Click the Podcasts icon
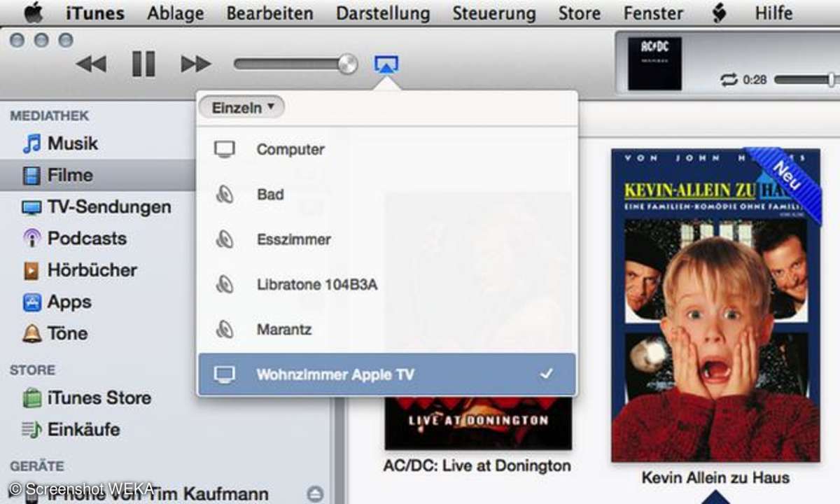The height and width of the screenshot is (504, 840). point(31,239)
